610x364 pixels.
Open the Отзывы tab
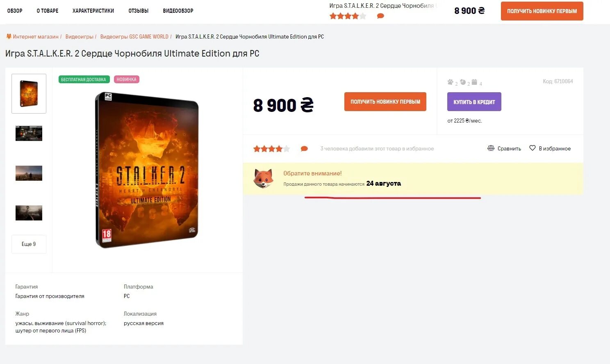[139, 11]
